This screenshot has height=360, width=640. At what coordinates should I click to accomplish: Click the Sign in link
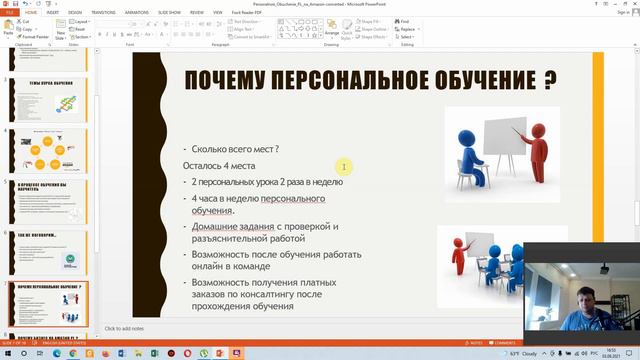[x=623, y=13]
